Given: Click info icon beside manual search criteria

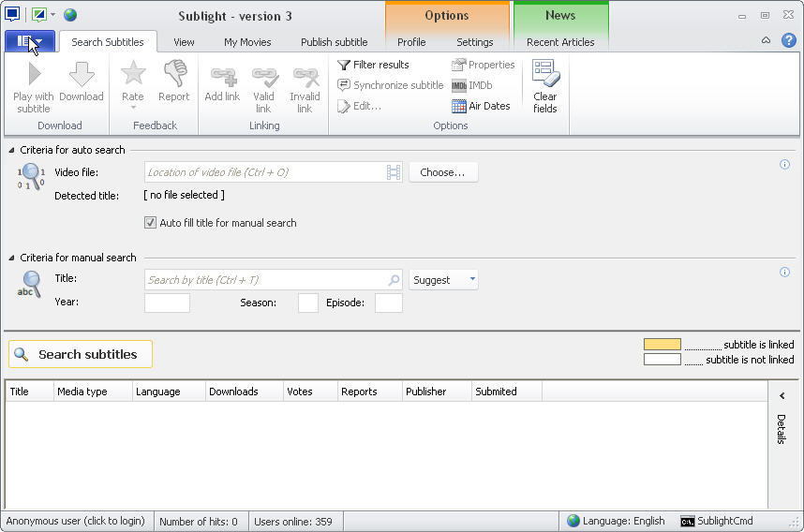Looking at the screenshot, I should (x=784, y=273).
